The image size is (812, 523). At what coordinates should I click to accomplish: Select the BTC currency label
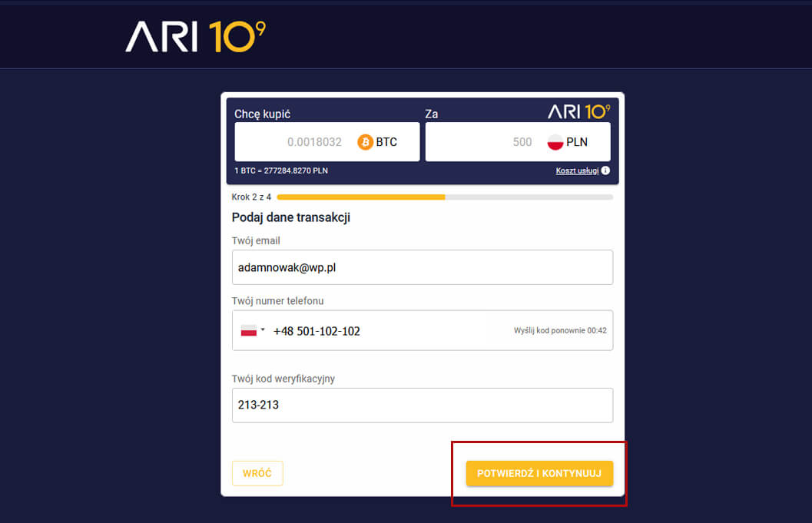point(386,142)
